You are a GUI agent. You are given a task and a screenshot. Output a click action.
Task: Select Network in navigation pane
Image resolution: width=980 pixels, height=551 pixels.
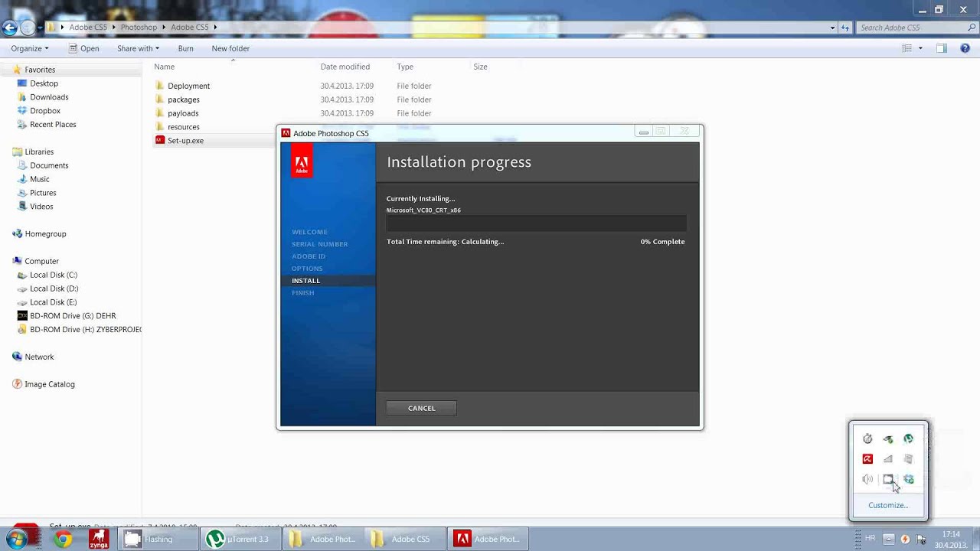coord(39,357)
